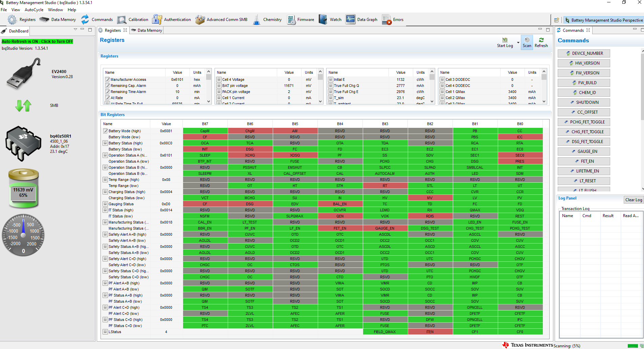Open the Data Graph icon

pyautogui.click(x=351, y=20)
